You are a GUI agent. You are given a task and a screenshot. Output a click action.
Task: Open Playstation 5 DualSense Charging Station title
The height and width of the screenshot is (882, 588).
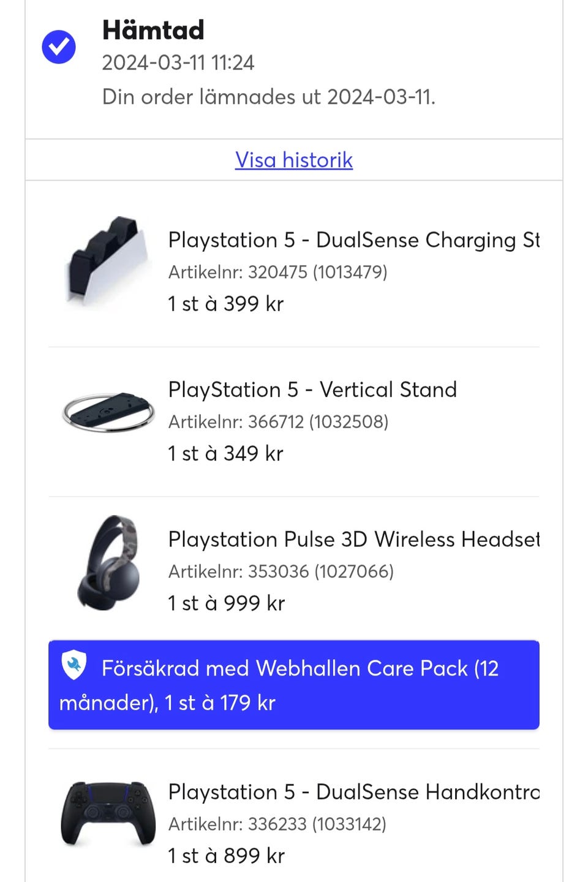[x=353, y=240]
